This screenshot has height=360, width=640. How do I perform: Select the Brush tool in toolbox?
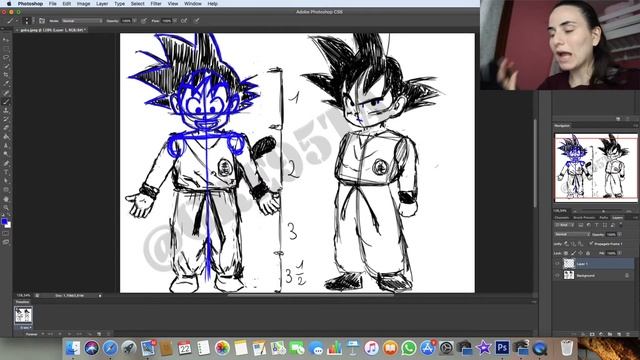coord(6,102)
